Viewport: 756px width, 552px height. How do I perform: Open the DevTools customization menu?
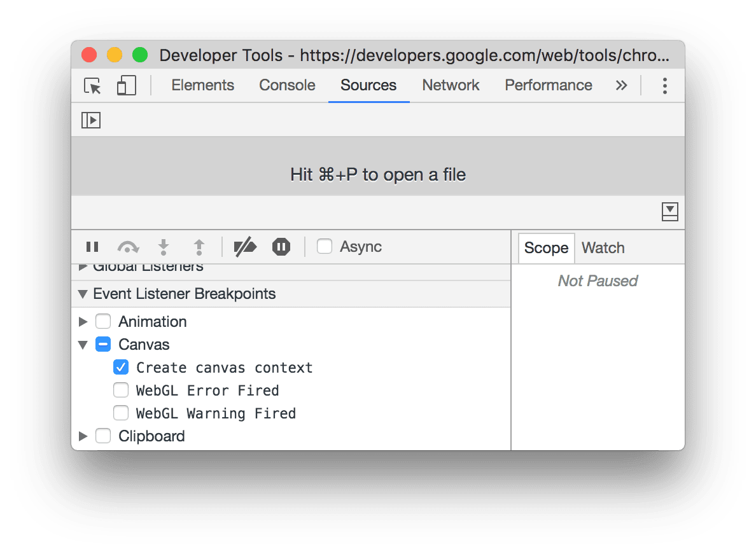pos(664,85)
